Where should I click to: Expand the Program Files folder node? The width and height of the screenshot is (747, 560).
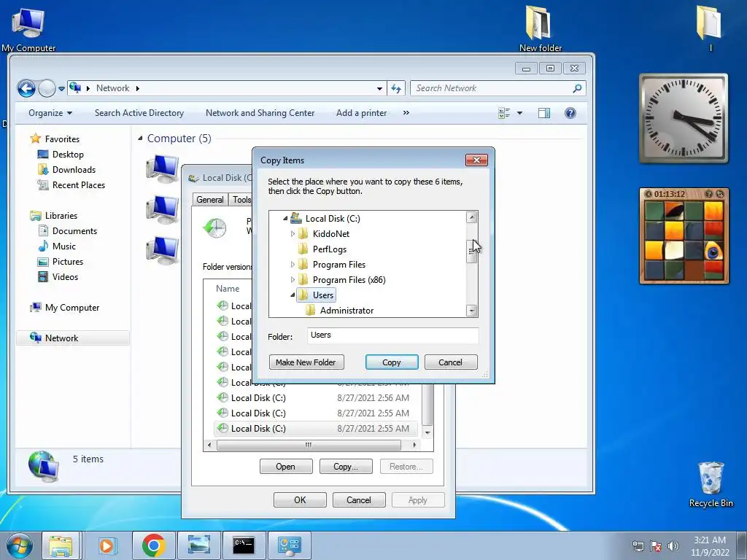pyautogui.click(x=293, y=264)
